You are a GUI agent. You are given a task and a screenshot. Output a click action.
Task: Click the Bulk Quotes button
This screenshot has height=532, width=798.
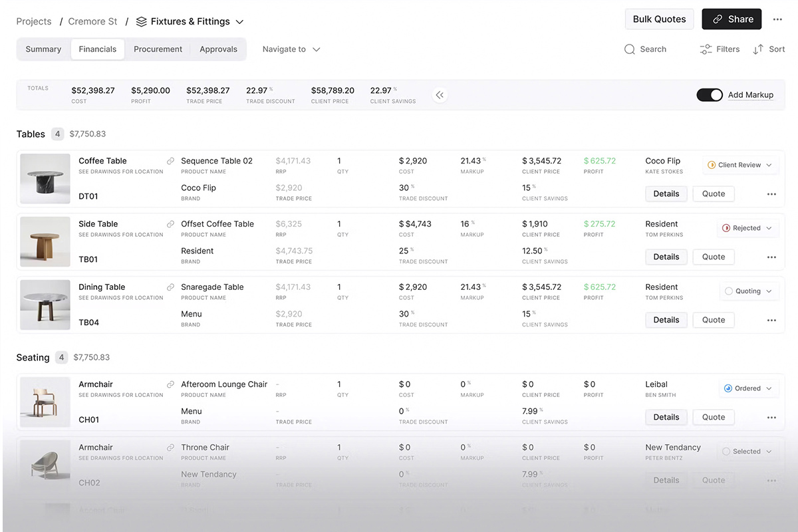click(x=659, y=19)
